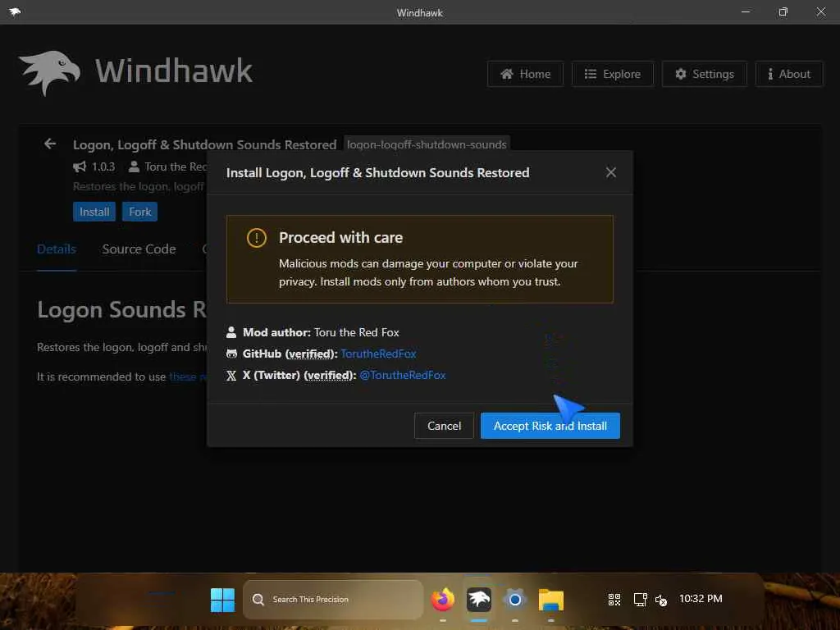
Task: Open the Windows Start menu
Action: point(222,600)
